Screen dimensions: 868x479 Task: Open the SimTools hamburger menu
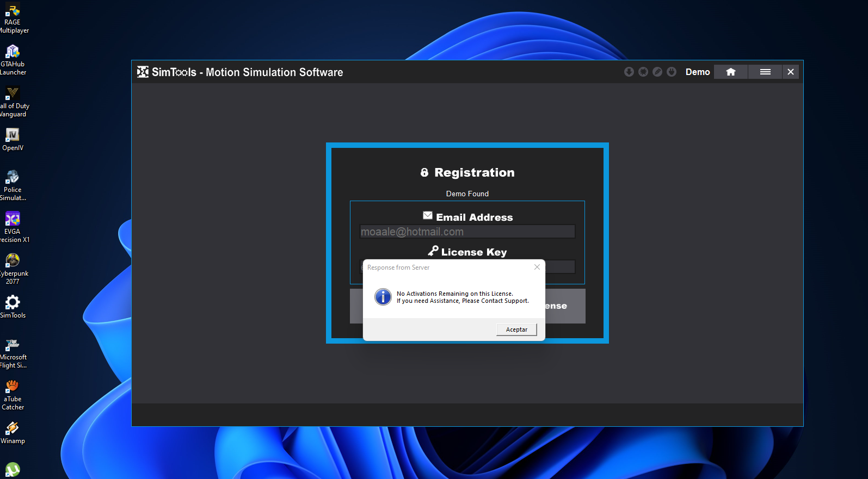pos(765,72)
